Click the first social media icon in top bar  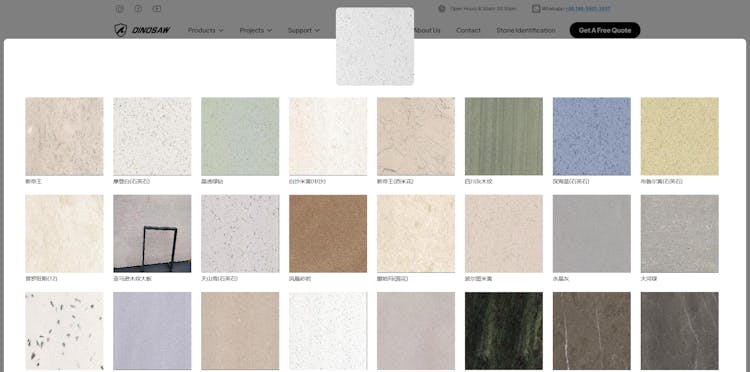tap(120, 9)
